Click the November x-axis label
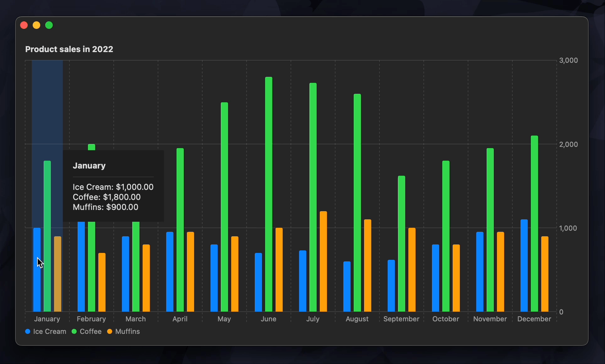This screenshot has height=364, width=605. click(490, 319)
